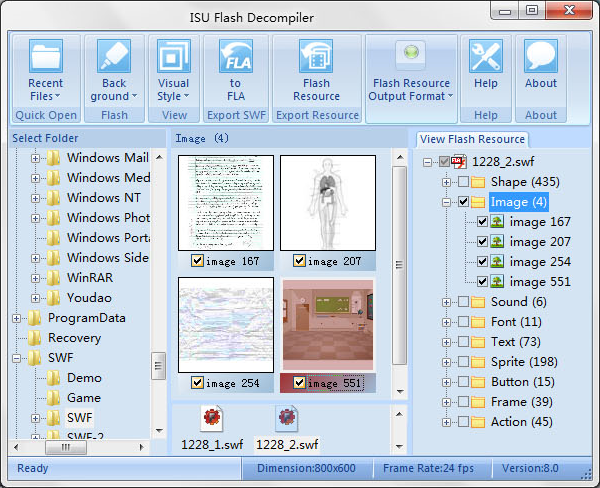Open Flash Resource Output Format icon

(410, 56)
